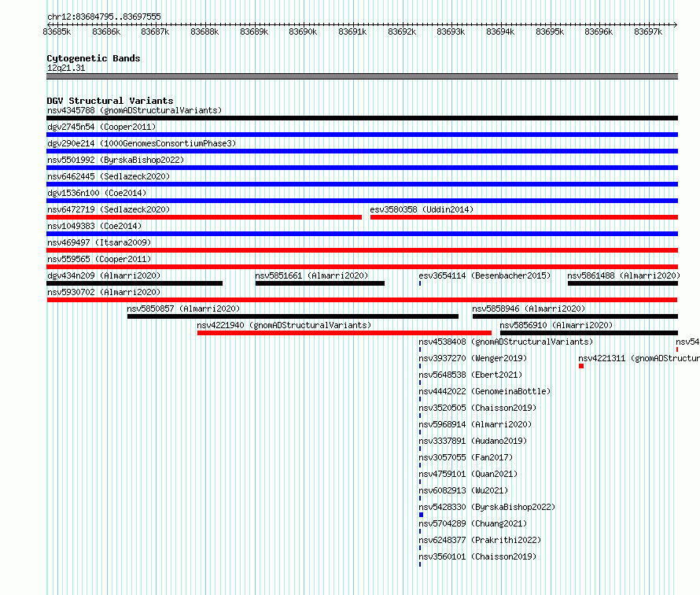
Task: Open nsv5648538 (Ebert2021) label
Action: (470, 375)
